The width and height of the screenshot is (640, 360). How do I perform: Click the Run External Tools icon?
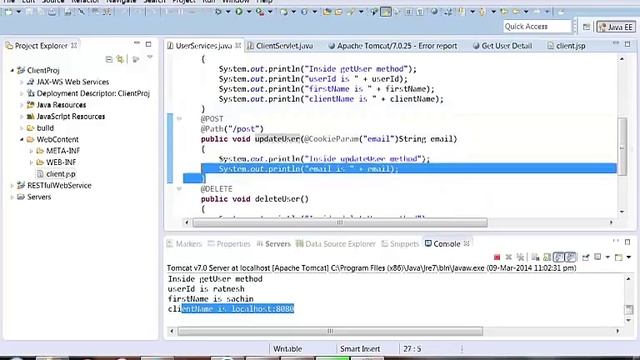pos(260,12)
